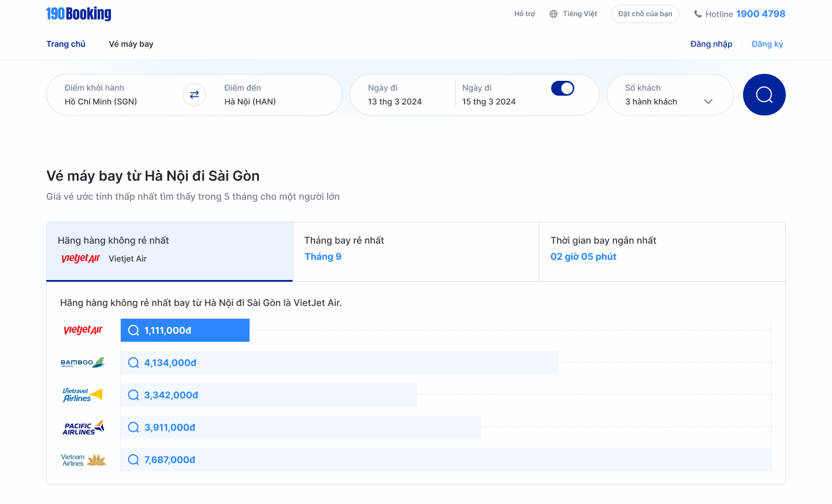Click the Đặt chỗ của bạn button
Screen dimensions: 832x504
coord(645,14)
